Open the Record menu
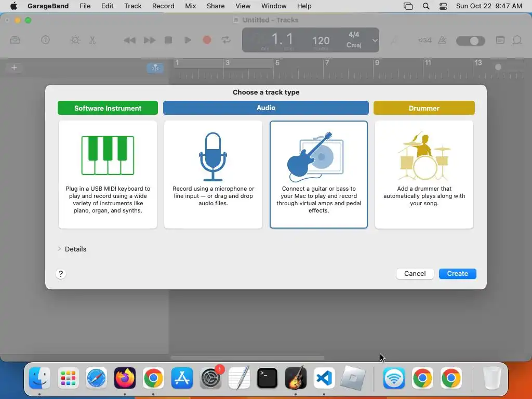This screenshot has width=532, height=399. [x=163, y=6]
